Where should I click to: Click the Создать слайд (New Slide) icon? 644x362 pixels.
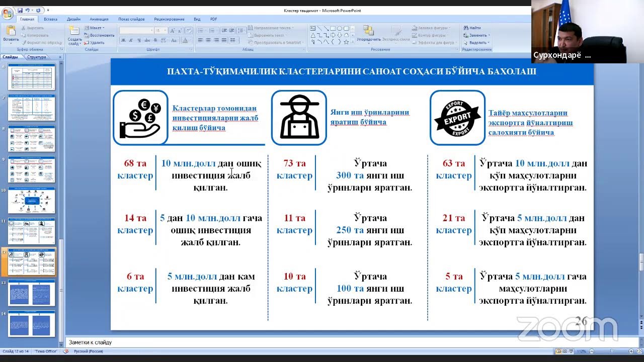click(74, 30)
